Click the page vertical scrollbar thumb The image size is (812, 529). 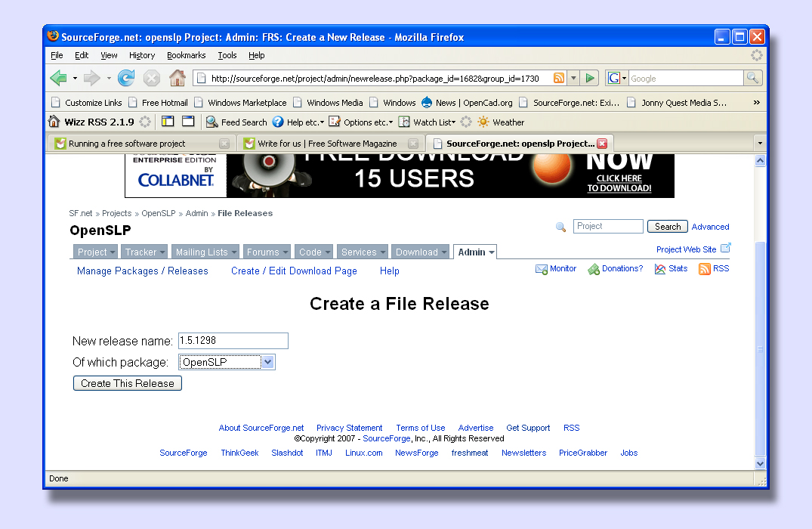[760, 348]
